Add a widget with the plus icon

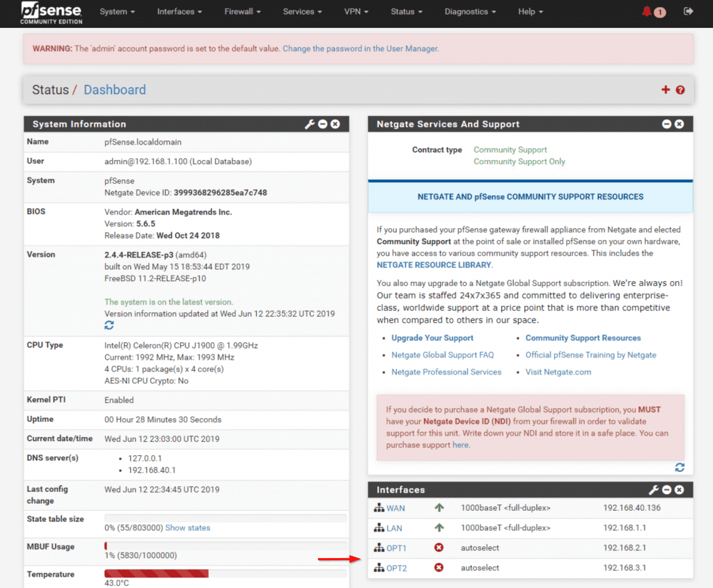click(665, 90)
